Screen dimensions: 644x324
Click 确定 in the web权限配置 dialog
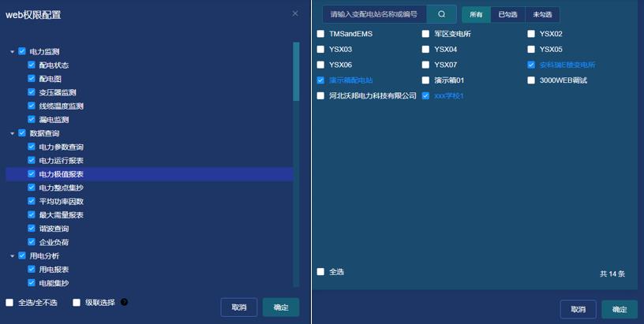[x=280, y=307]
